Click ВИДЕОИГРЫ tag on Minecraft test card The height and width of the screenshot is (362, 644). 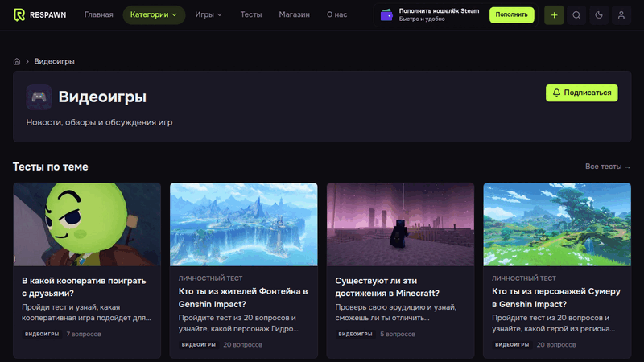pos(355,334)
